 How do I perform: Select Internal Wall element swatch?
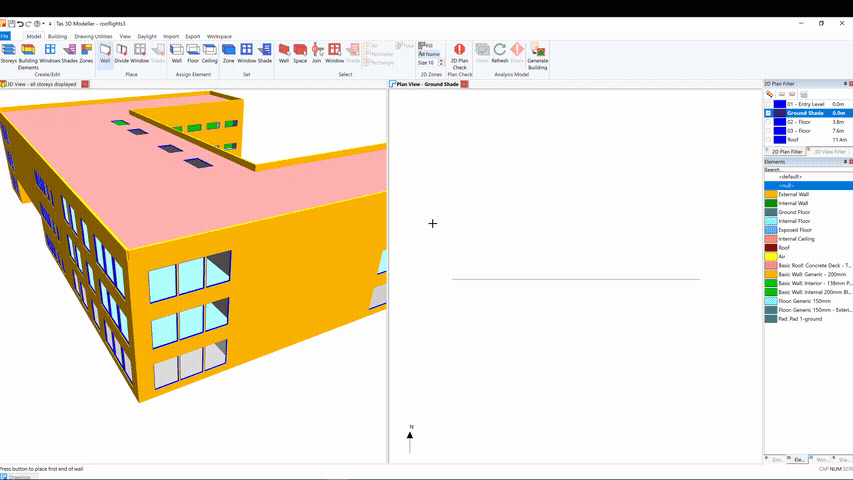pyautogui.click(x=771, y=203)
